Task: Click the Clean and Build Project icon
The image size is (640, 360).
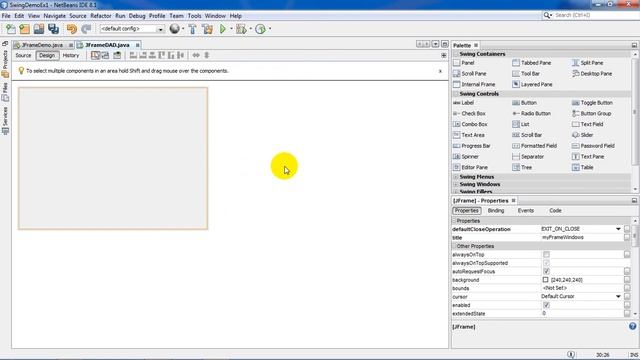Action: [x=207, y=29]
